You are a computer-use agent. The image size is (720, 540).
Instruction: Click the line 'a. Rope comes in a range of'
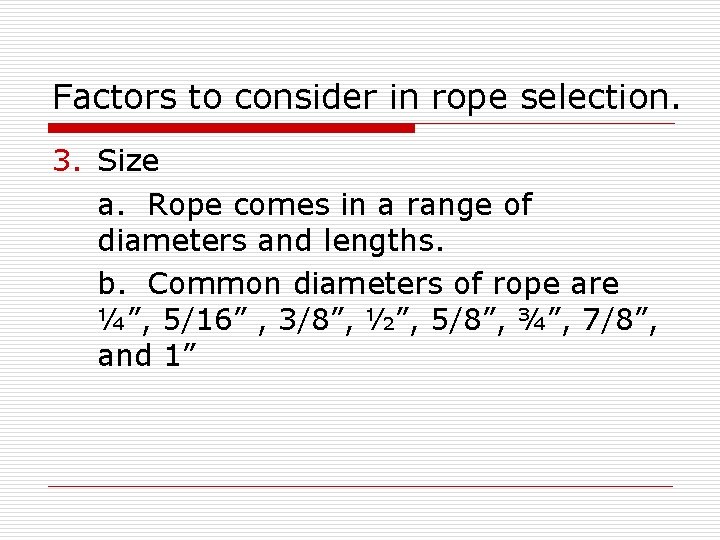pos(315,206)
